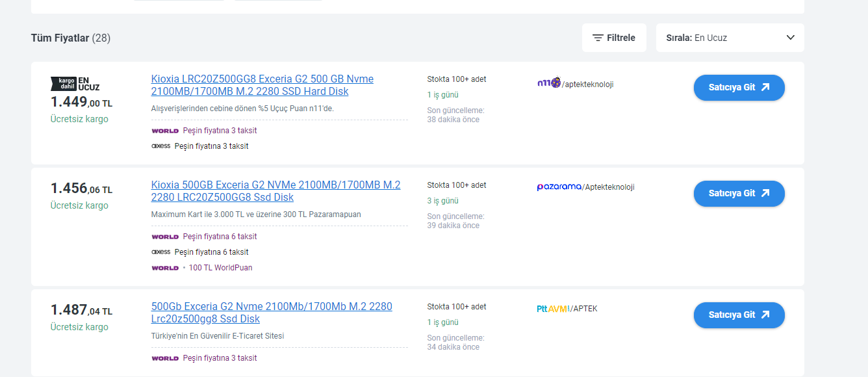Click the kargo dahil EN UCUZ badge
The height and width of the screenshot is (377, 868).
(75, 84)
